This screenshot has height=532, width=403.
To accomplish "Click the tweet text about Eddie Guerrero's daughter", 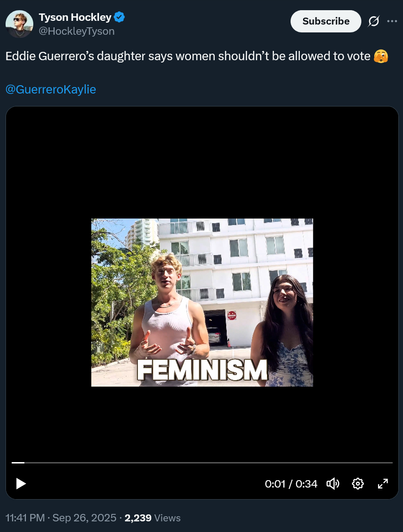I will pyautogui.click(x=188, y=56).
